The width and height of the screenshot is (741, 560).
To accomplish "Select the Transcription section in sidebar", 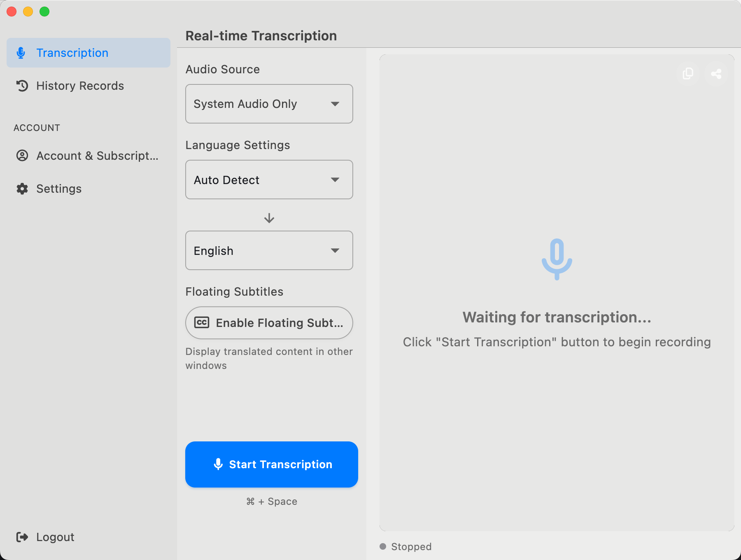I will pyautogui.click(x=72, y=52).
